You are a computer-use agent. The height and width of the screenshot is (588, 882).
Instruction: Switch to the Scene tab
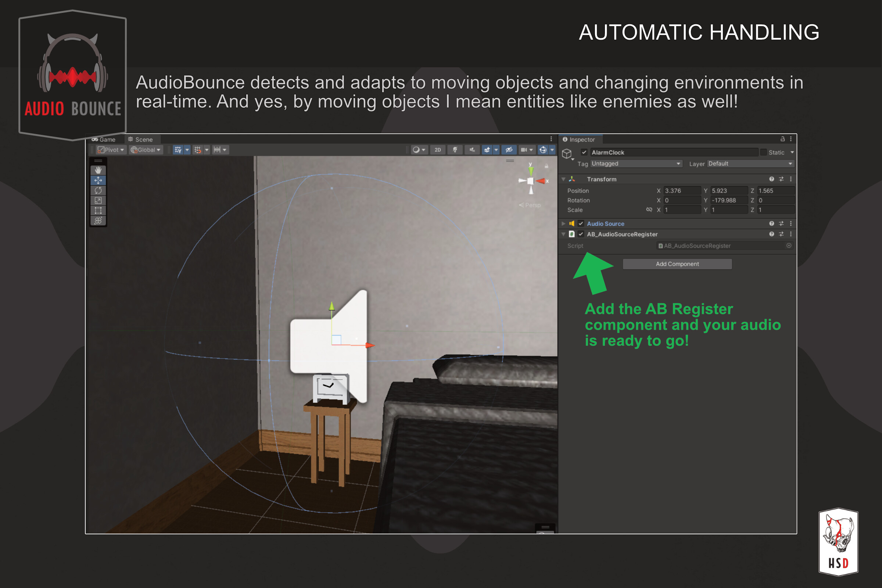[x=142, y=140]
